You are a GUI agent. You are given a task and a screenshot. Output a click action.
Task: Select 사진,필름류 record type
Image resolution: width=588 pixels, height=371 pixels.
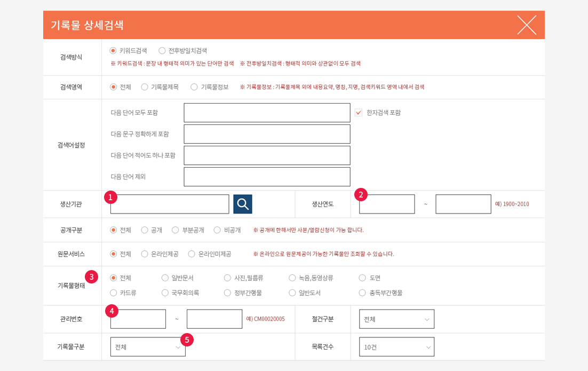(x=228, y=278)
